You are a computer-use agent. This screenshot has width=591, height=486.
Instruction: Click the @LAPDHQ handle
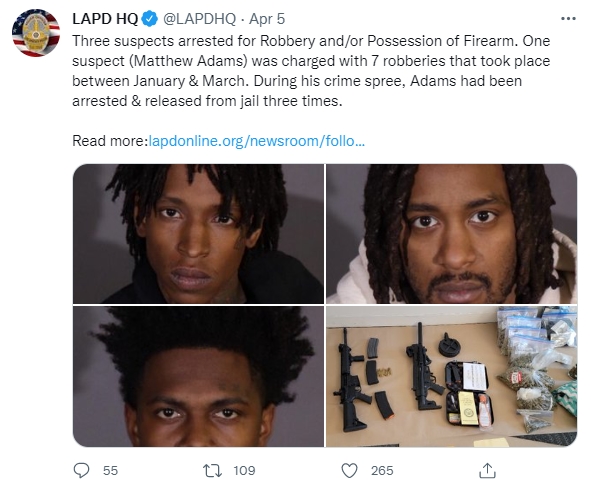(199, 19)
